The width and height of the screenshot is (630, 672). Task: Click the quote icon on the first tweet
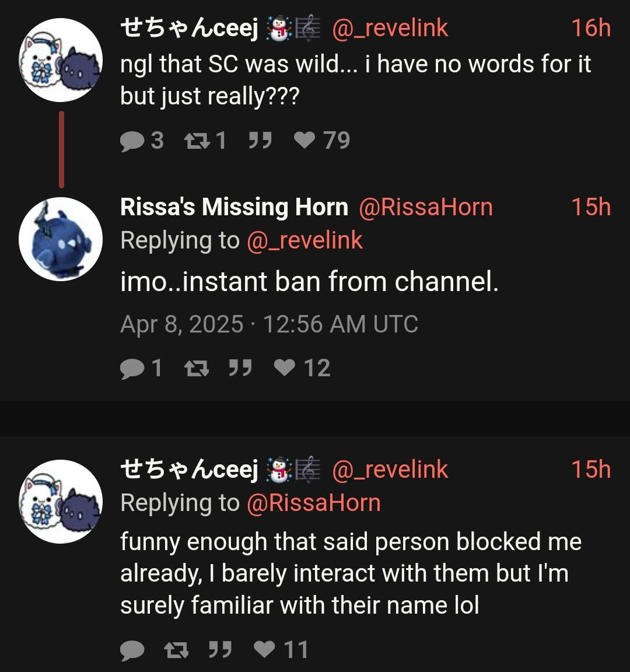[x=260, y=141]
